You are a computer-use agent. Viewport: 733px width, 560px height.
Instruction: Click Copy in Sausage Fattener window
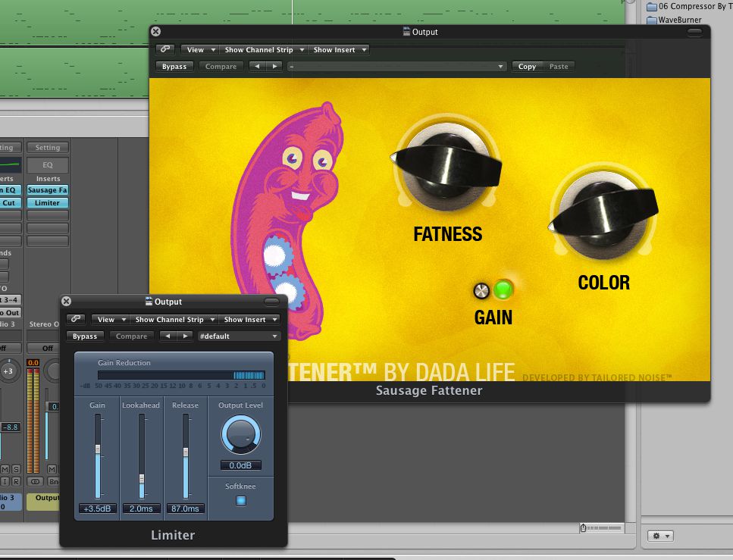(527, 67)
